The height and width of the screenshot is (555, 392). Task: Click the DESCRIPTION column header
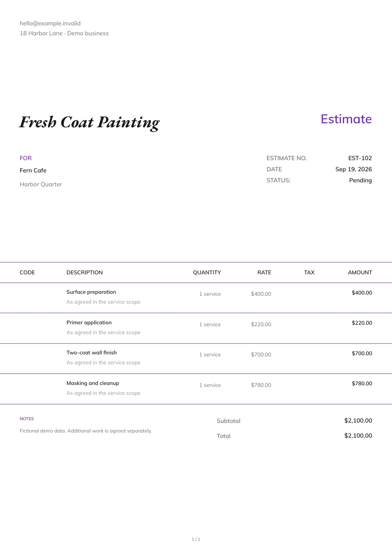click(85, 272)
